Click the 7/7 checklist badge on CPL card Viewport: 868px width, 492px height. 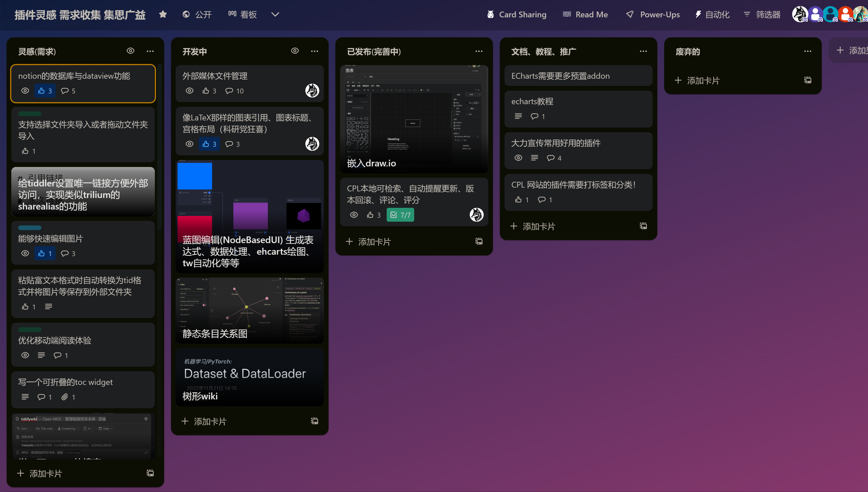coord(400,215)
